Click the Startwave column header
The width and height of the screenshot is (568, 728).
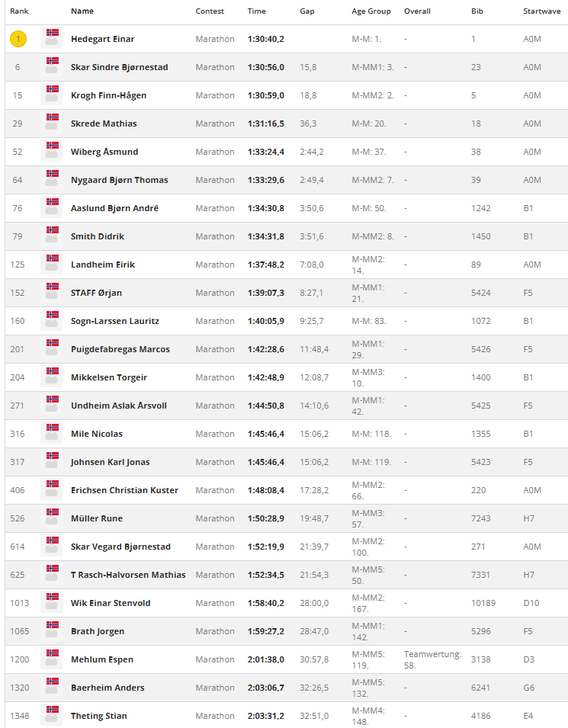(541, 11)
